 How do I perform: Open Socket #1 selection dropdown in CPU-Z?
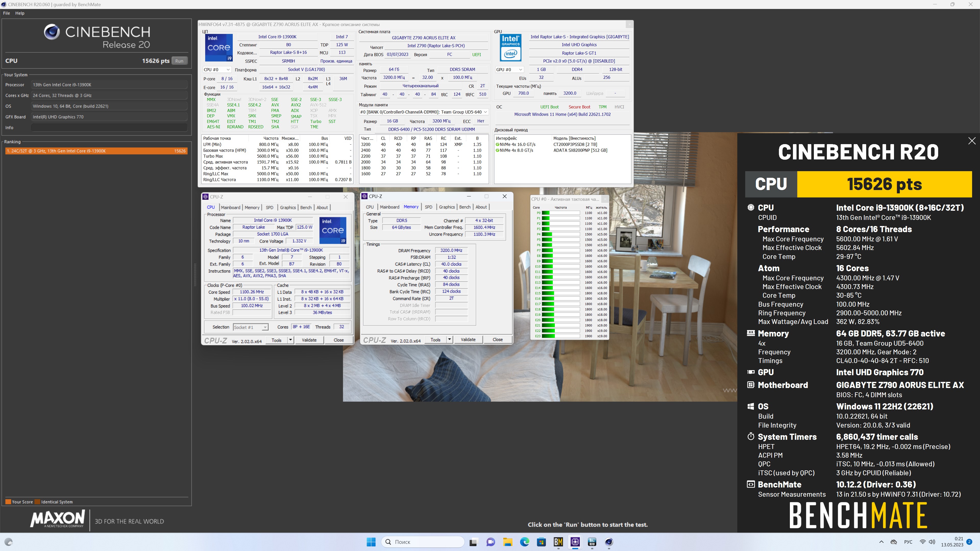(x=251, y=327)
